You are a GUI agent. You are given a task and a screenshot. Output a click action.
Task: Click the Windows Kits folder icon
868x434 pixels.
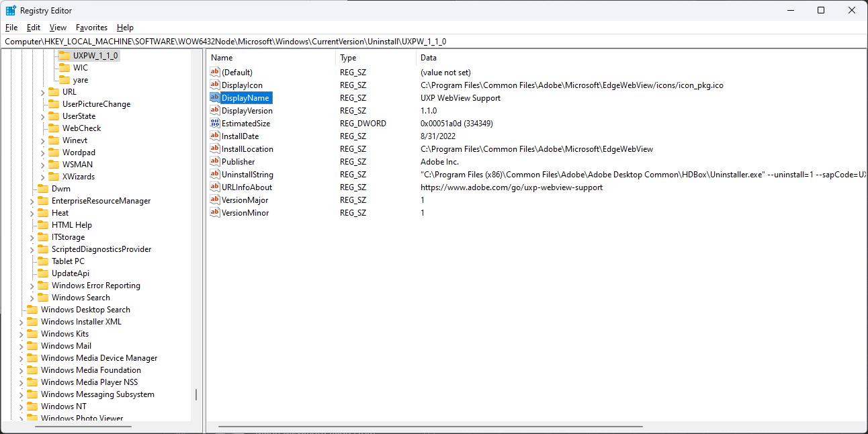32,334
